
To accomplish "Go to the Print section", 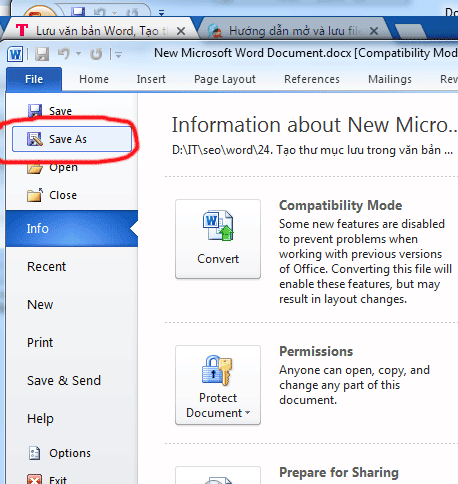I will tap(40, 343).
